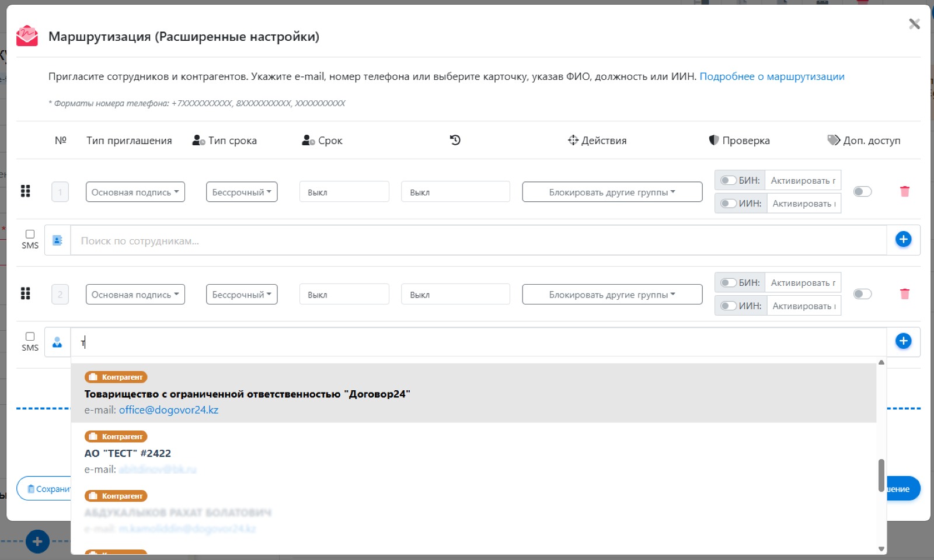
Task: Toggle the БИН check in first group
Action: click(x=728, y=180)
